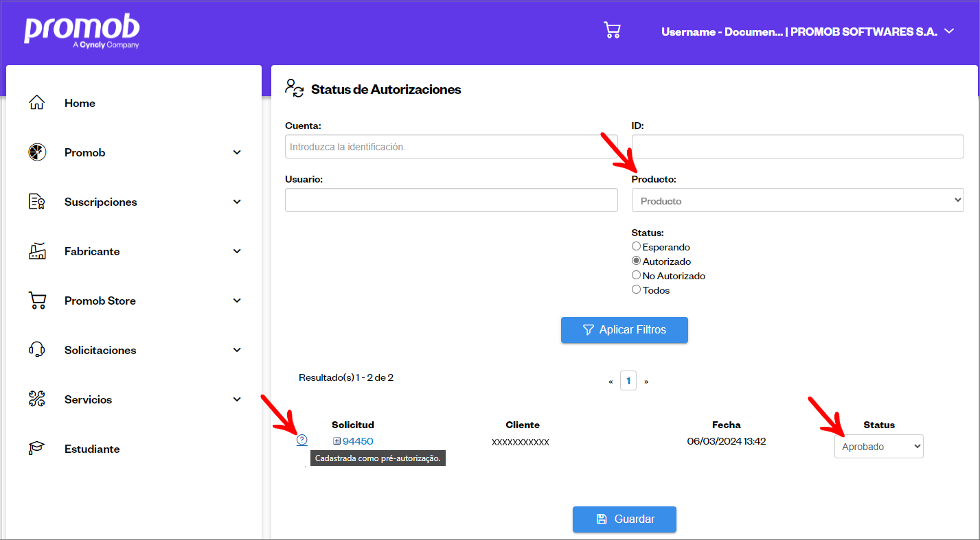Click the Solicitud column header
This screenshot has width=980, height=540.
coord(353,425)
